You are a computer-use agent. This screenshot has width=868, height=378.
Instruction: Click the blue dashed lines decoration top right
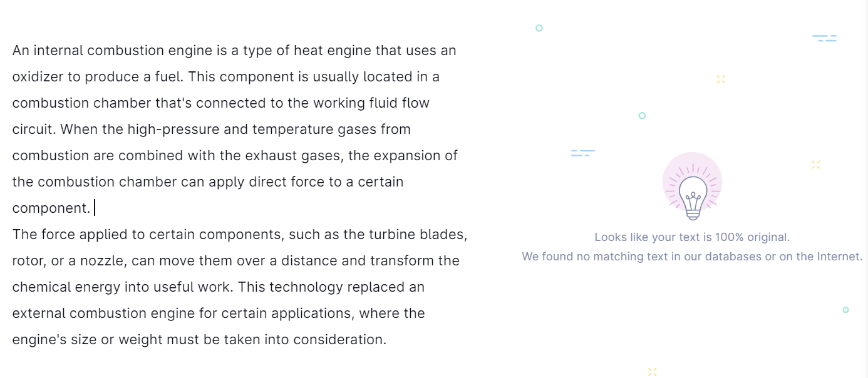[x=824, y=38]
